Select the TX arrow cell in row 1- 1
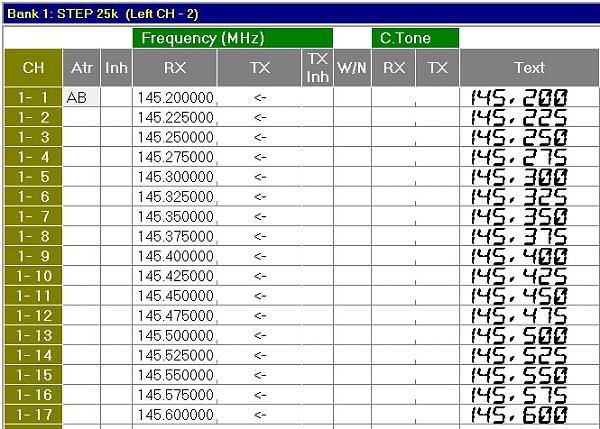Image resolution: width=600 pixels, height=429 pixels. (x=259, y=97)
